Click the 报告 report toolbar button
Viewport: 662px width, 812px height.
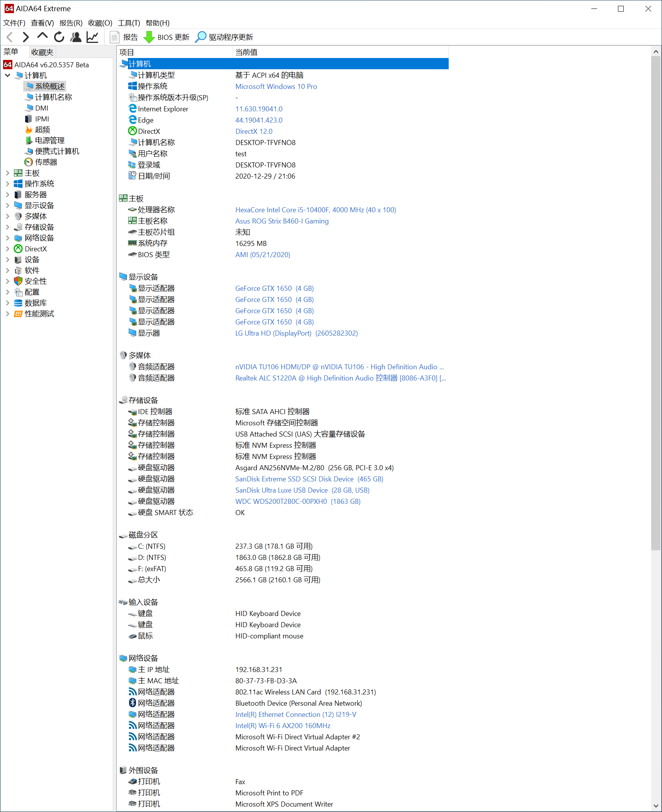point(124,37)
